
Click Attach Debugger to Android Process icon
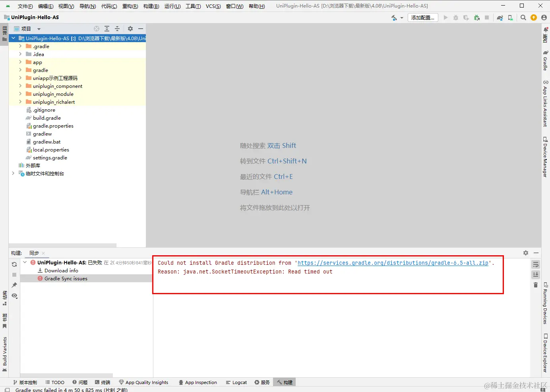(x=476, y=17)
